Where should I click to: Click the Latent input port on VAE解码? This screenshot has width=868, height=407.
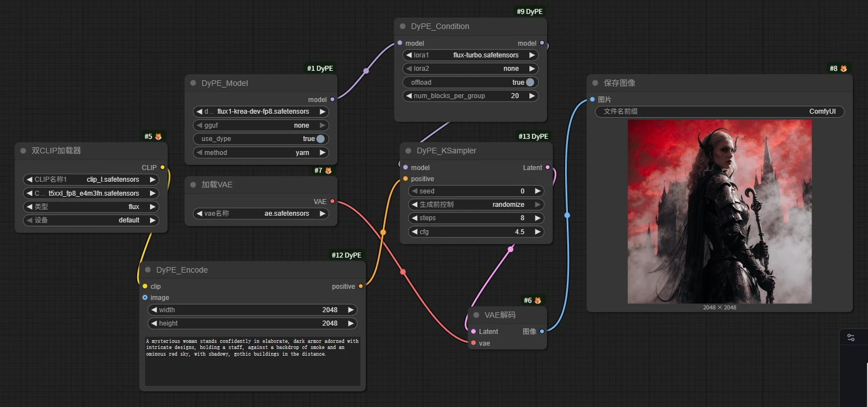point(473,331)
